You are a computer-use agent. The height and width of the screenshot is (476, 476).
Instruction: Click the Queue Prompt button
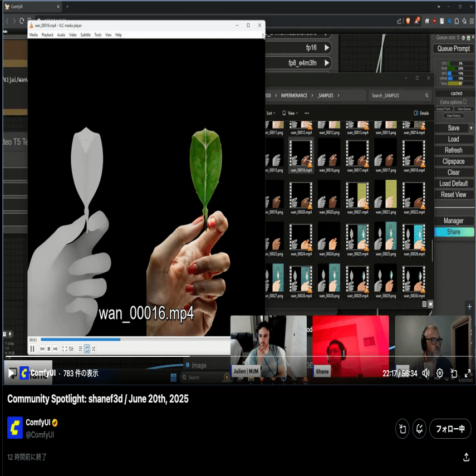click(453, 48)
